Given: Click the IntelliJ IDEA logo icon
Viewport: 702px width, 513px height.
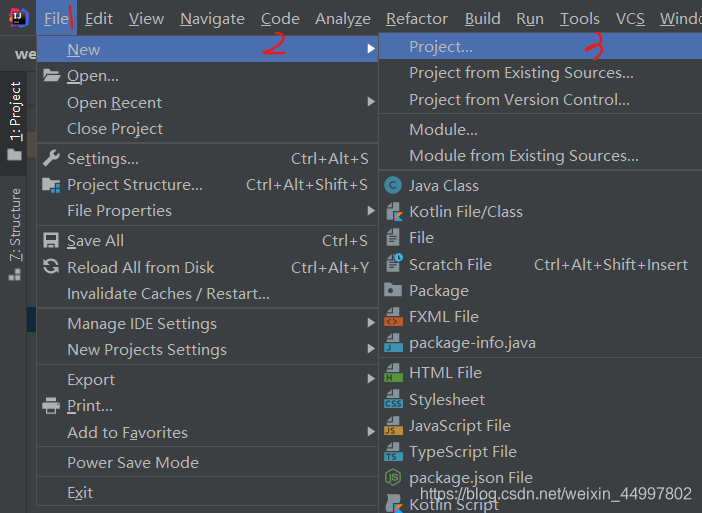Looking at the screenshot, I should 19,18.
